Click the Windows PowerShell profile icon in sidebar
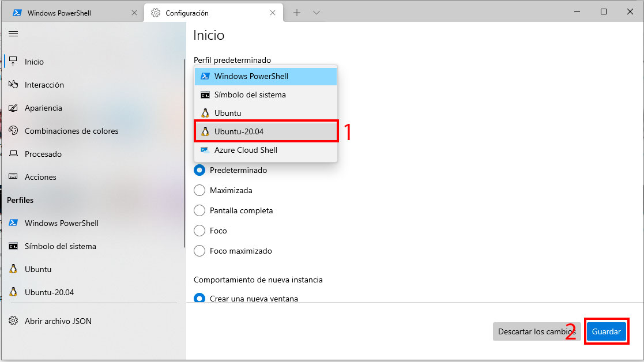 point(13,223)
